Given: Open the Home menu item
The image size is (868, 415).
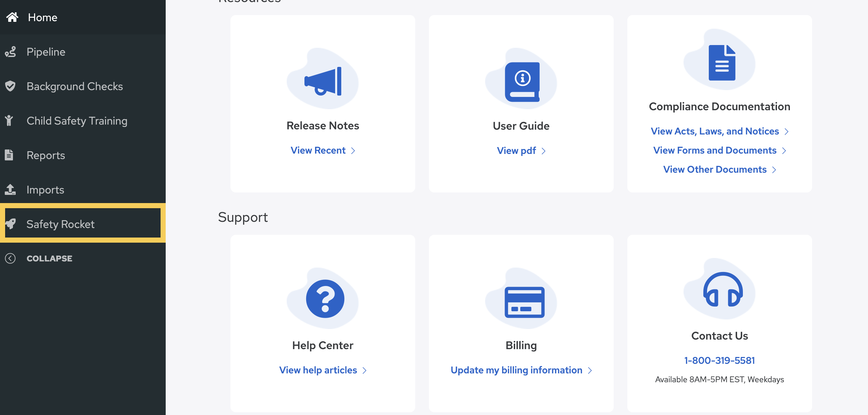Looking at the screenshot, I should pyautogui.click(x=83, y=17).
